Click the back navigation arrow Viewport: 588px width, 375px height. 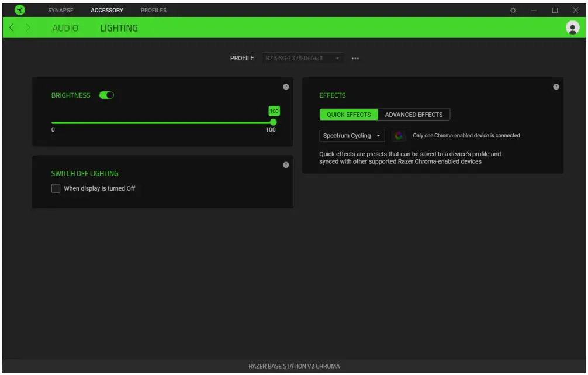coord(11,27)
